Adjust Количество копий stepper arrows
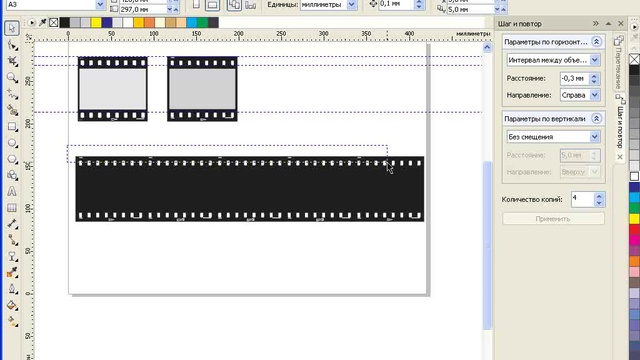 pos(599,200)
